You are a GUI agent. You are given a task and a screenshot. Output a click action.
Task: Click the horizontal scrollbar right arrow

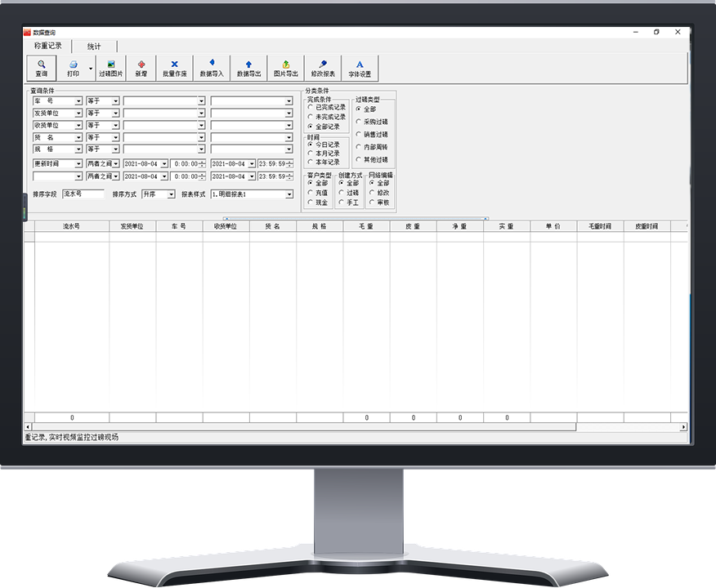click(683, 427)
